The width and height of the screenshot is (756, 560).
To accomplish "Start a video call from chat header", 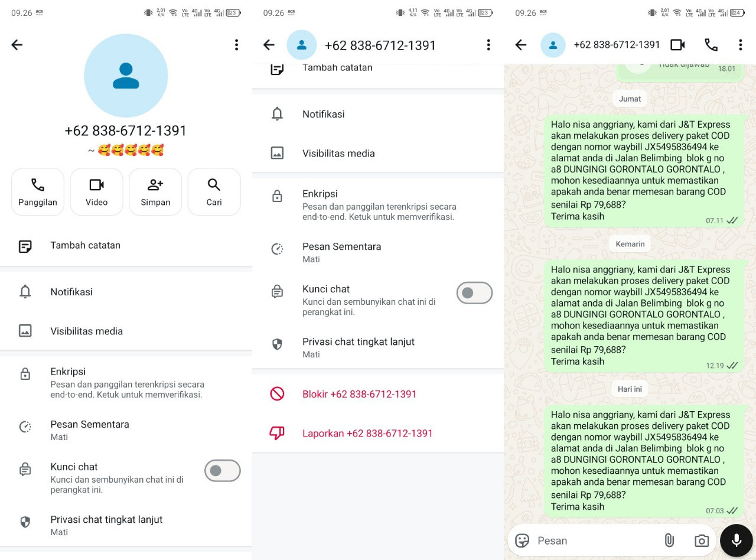I will tap(677, 45).
